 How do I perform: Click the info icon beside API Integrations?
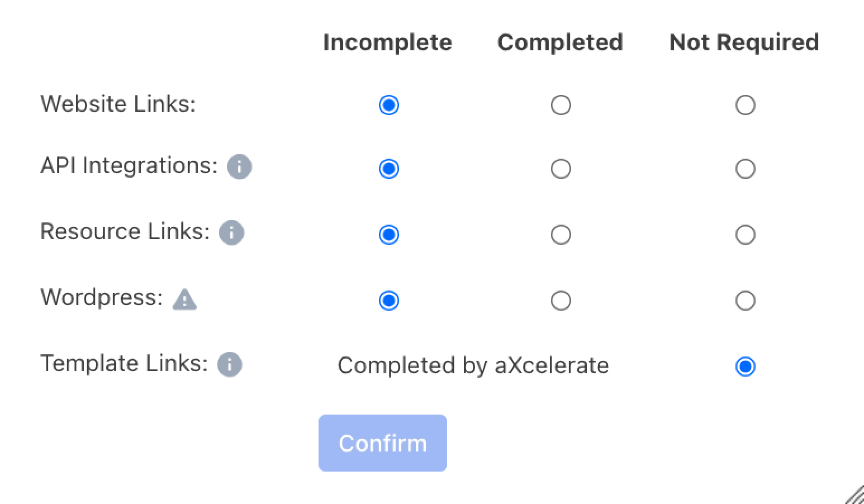239,167
